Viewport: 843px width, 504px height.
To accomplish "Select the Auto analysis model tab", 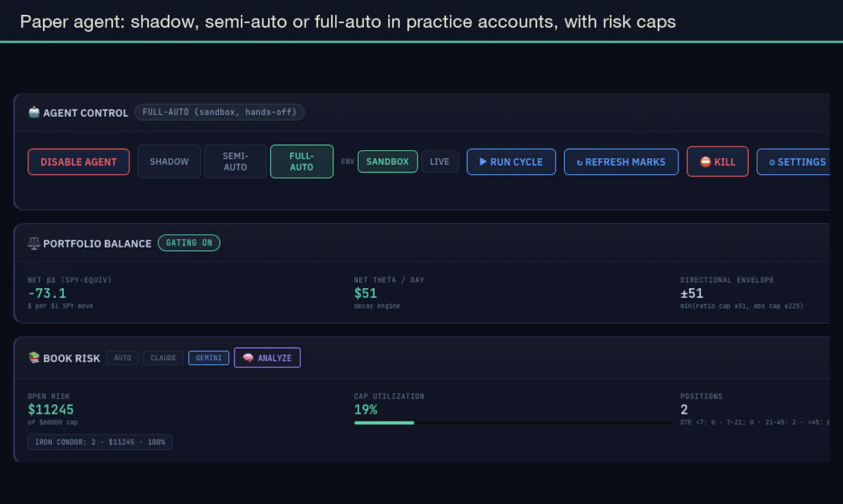I will point(122,358).
